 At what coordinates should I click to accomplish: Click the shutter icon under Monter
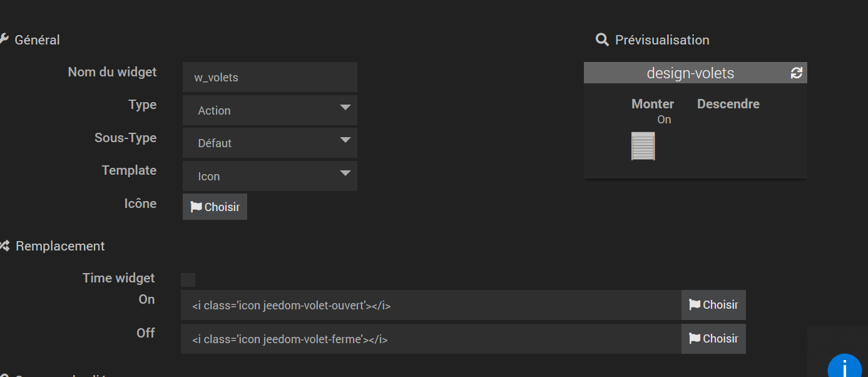tap(643, 146)
